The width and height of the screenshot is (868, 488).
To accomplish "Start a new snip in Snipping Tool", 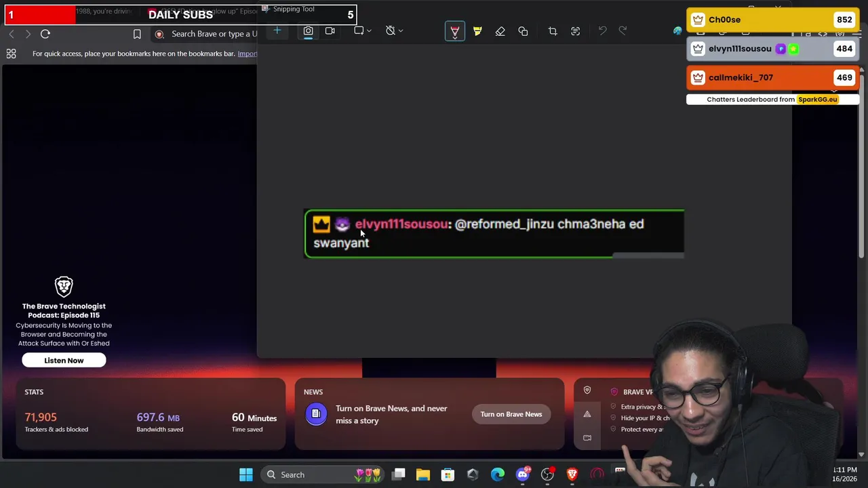I will pos(277,30).
